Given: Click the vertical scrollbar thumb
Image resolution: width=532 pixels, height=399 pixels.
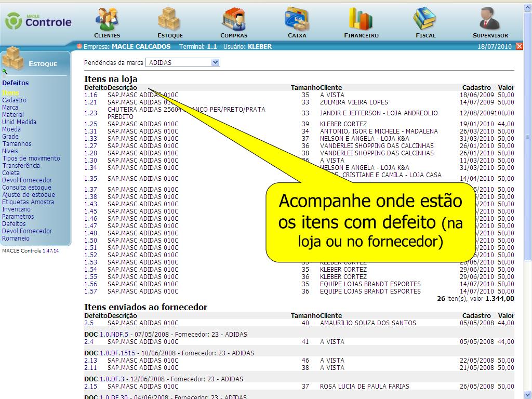Looking at the screenshot, I should point(528,137).
